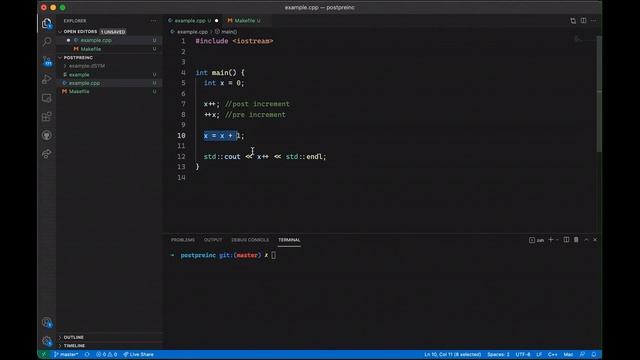Expand the example.dSYM folder
Image resolution: width=640 pixels, height=360 pixels.
[x=87, y=66]
